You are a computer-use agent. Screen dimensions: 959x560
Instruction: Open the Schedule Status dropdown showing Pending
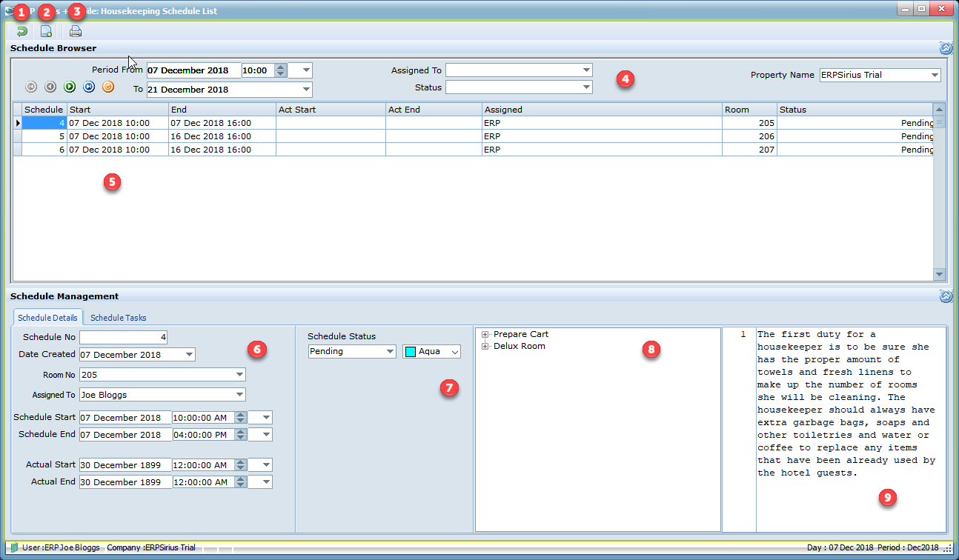coord(390,351)
